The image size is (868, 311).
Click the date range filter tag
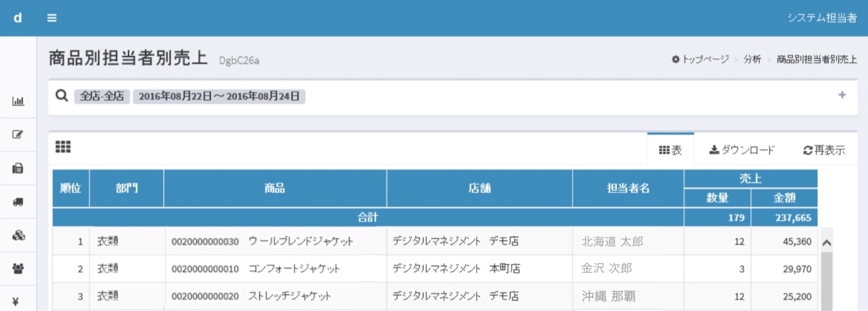(x=219, y=96)
